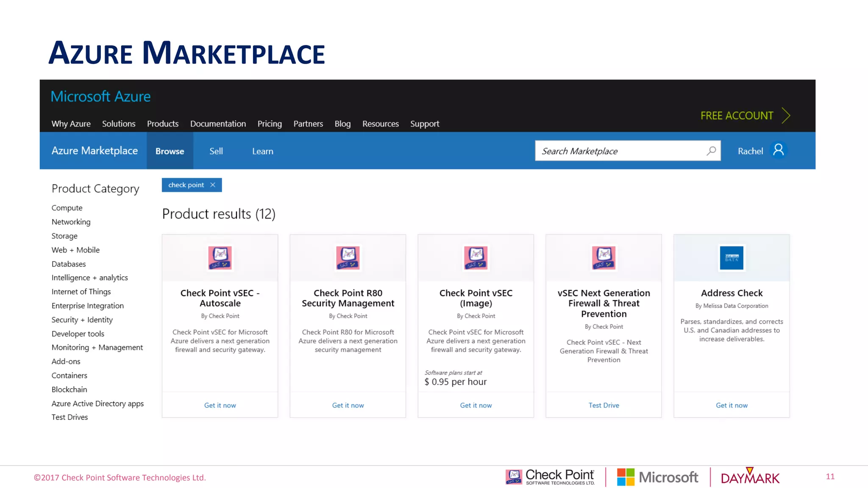Click By Melissa Data Corporation text
868x488 pixels.
(732, 305)
